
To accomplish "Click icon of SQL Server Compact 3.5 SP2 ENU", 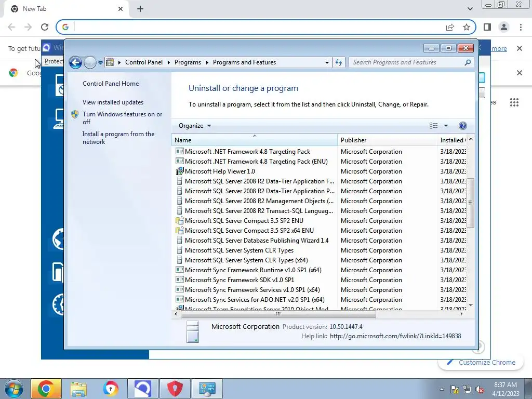I will 179,220.
